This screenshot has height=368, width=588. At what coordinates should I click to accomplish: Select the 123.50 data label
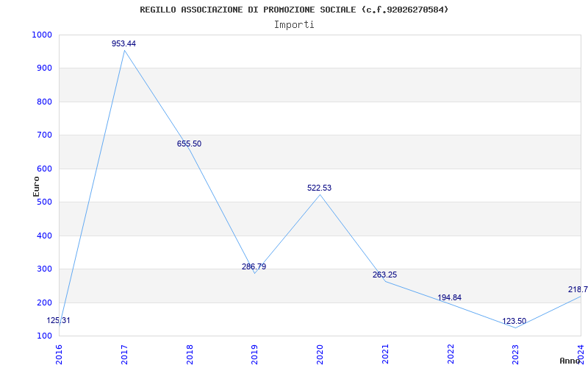pyautogui.click(x=514, y=322)
